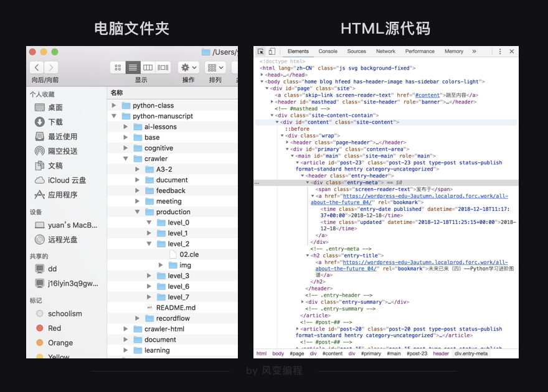
Task: Expand the header id masthead node
Action: [272, 101]
